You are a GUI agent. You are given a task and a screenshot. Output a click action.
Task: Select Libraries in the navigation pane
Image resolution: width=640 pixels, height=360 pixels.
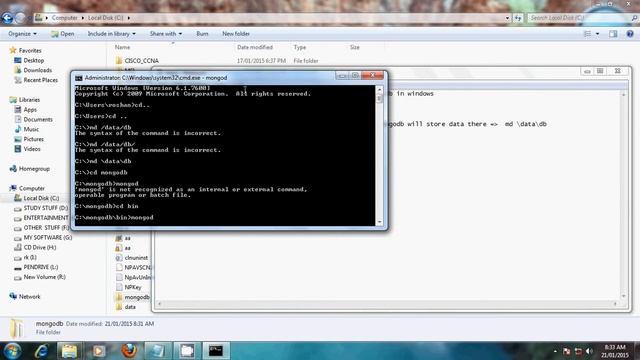coord(24,100)
